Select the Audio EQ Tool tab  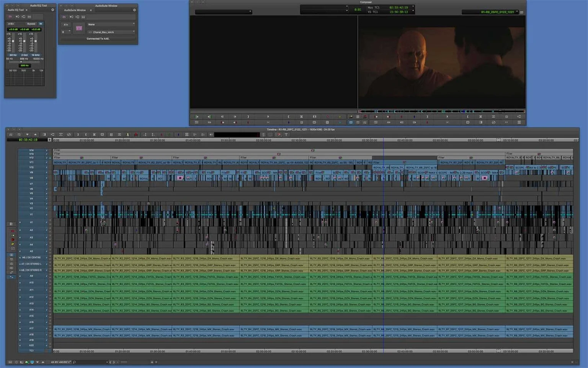pyautogui.click(x=16, y=10)
